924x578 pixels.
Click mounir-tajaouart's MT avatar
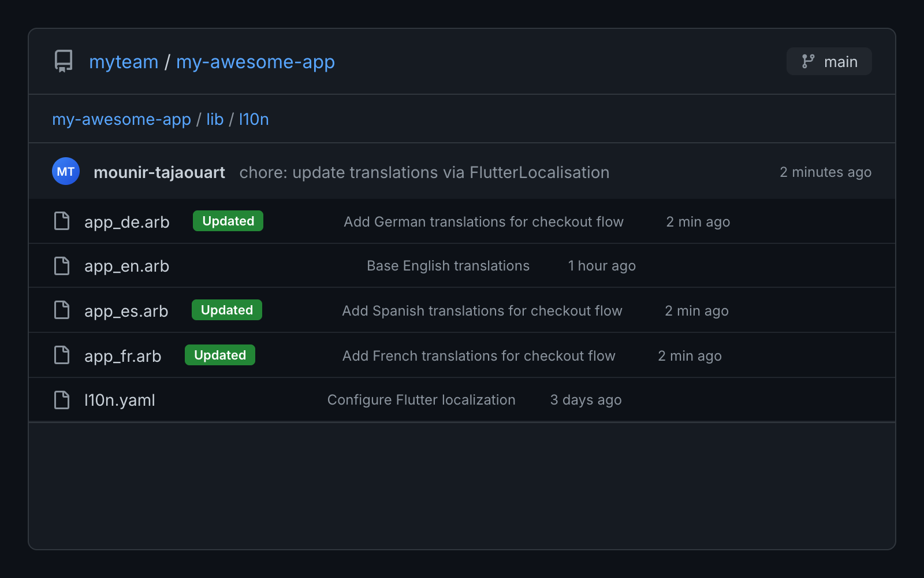pos(65,171)
